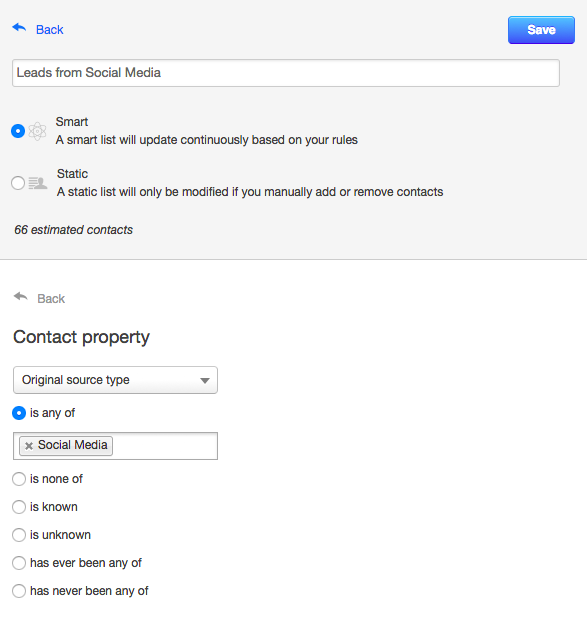Click the Save button
Image resolution: width=587 pixels, height=624 pixels.
(x=541, y=30)
